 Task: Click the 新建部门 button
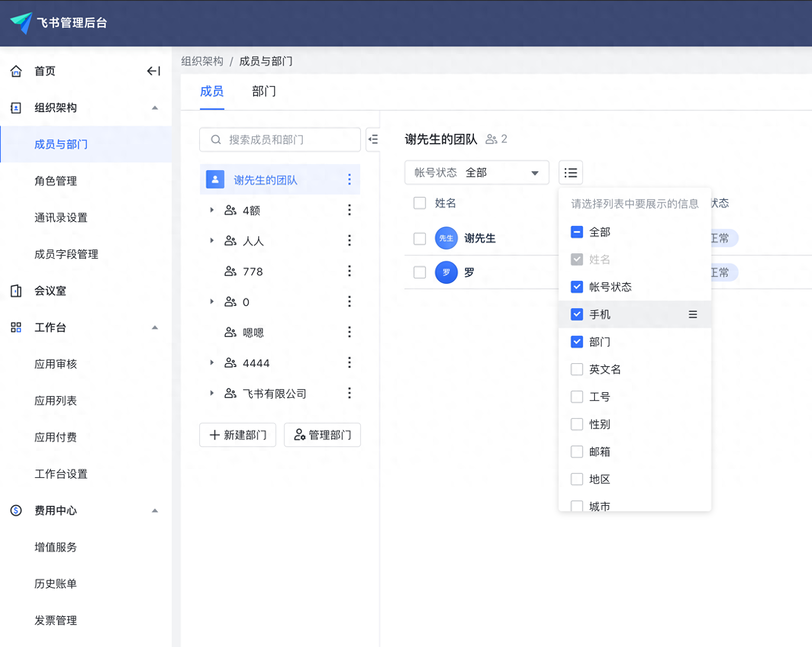pyautogui.click(x=238, y=435)
